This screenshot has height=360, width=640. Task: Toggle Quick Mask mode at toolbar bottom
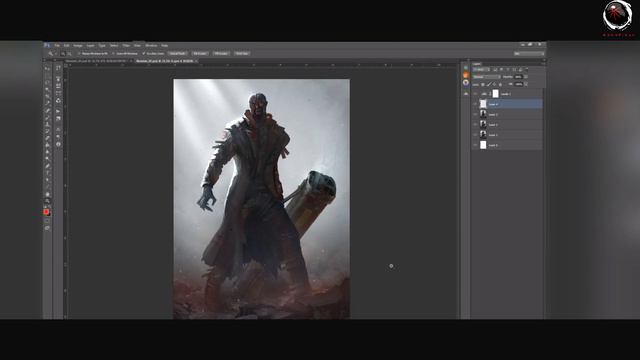47,221
